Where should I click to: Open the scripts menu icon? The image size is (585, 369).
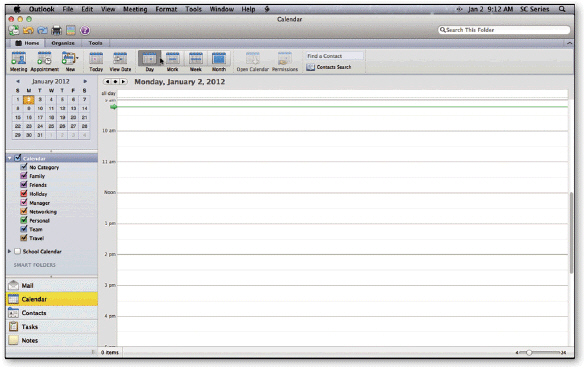tap(267, 9)
